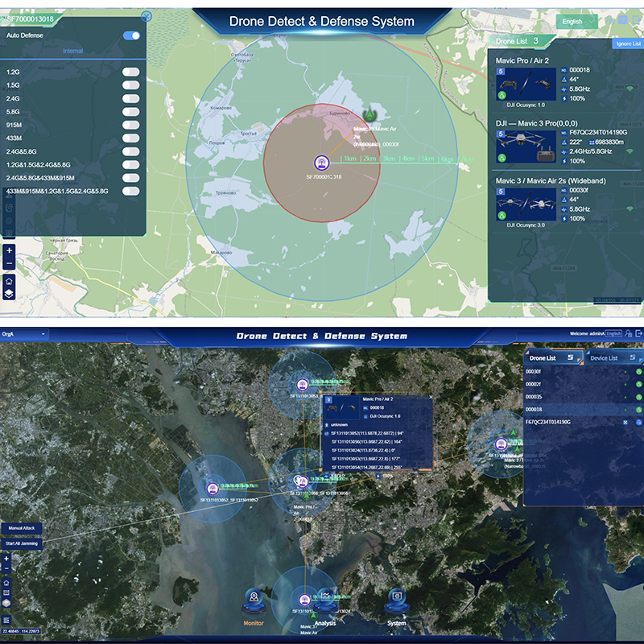
Task: Open the map layers switcher icon
Action: pyautogui.click(x=9, y=292)
